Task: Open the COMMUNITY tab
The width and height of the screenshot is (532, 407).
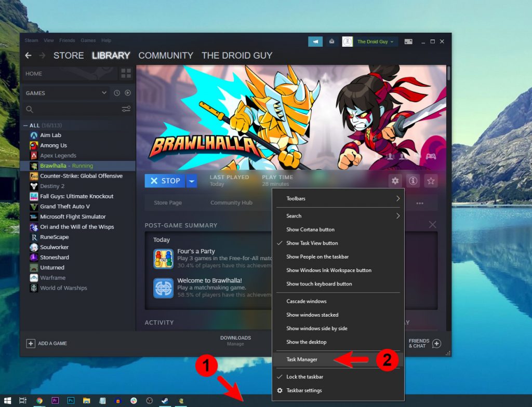Action: point(166,55)
